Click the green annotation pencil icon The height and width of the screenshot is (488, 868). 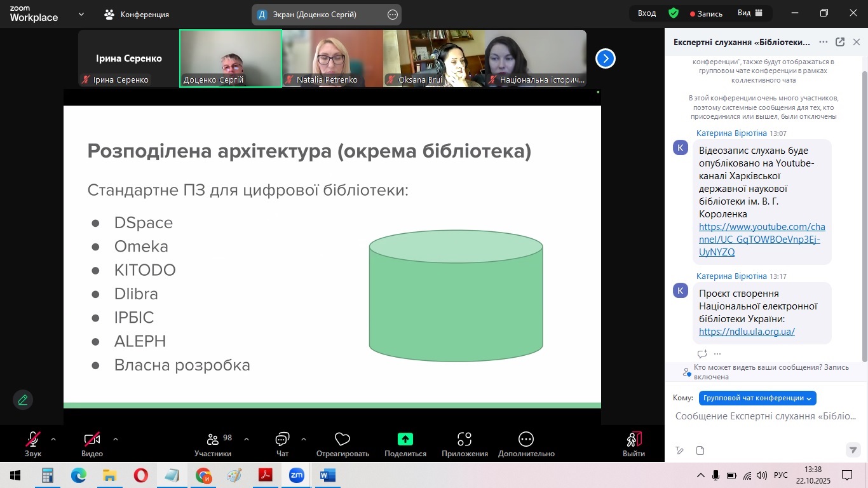23,400
